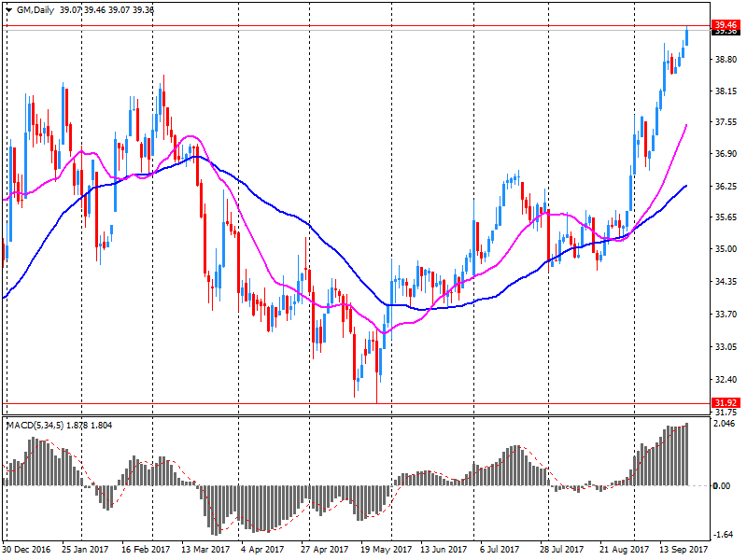Click the 13 Mar 2017 date label
This screenshot has height=560, width=747.
pyautogui.click(x=205, y=550)
